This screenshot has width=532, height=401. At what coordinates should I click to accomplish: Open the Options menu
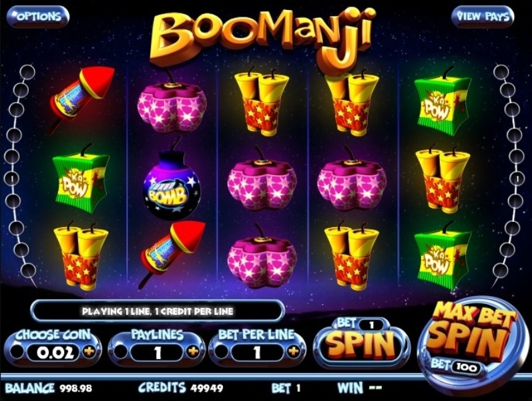click(x=38, y=16)
